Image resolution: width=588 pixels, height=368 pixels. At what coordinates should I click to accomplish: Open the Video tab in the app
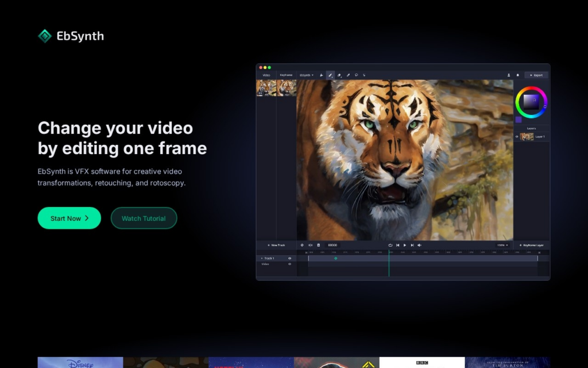coord(266,75)
